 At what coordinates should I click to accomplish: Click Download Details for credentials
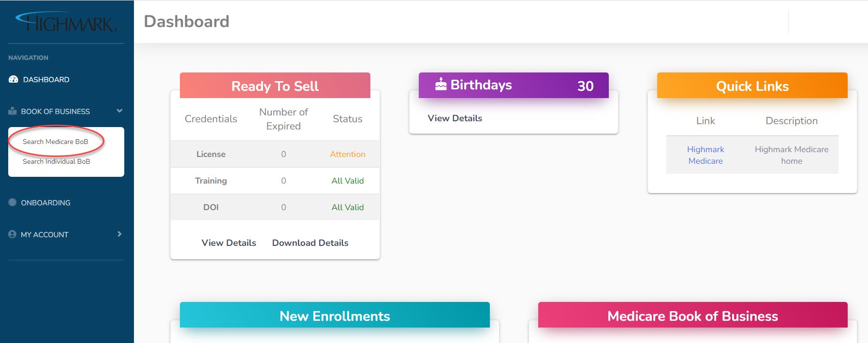click(310, 243)
